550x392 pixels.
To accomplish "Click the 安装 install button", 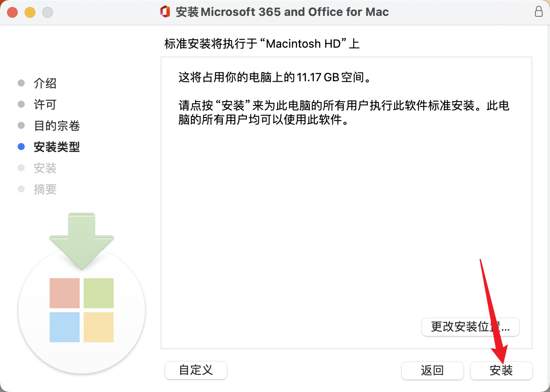I will pos(501,370).
